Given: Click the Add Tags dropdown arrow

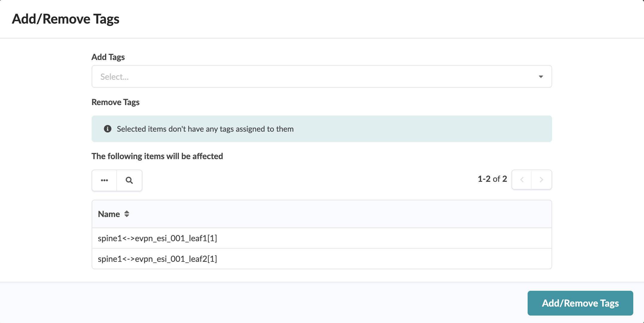Looking at the screenshot, I should (541, 77).
